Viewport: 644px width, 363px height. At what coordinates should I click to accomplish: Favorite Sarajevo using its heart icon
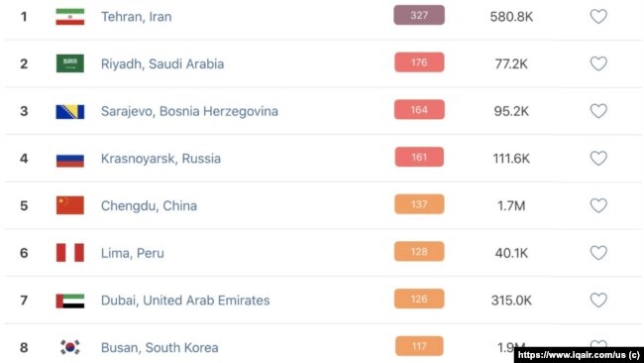click(598, 111)
